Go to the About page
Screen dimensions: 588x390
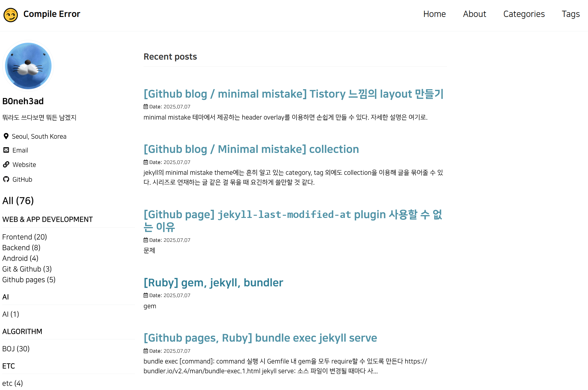pyautogui.click(x=474, y=14)
